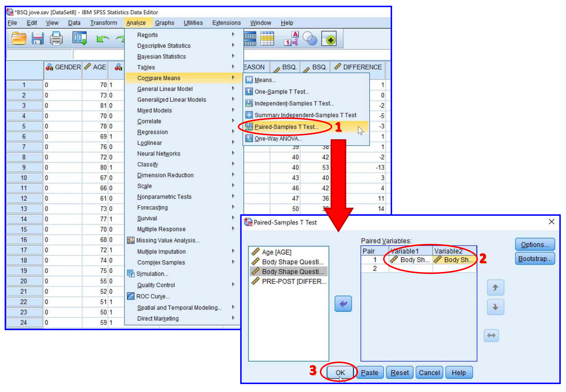566x392 pixels.
Task: Click the Undo arrow icon
Action: coord(103,39)
